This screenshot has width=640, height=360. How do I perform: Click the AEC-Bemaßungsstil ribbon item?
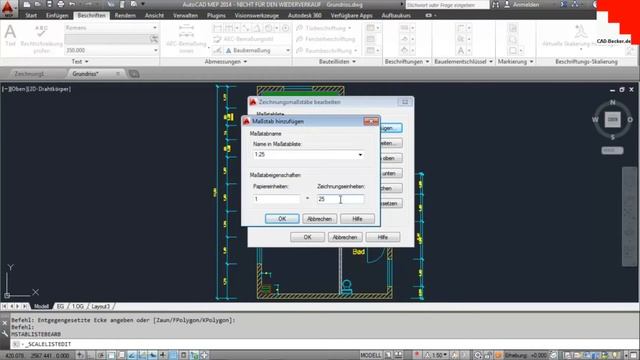[243, 39]
